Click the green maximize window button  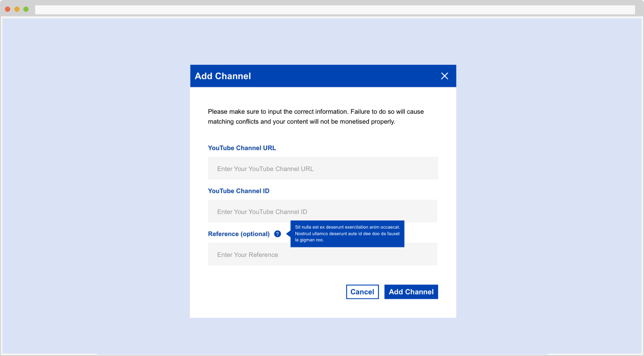(x=26, y=9)
